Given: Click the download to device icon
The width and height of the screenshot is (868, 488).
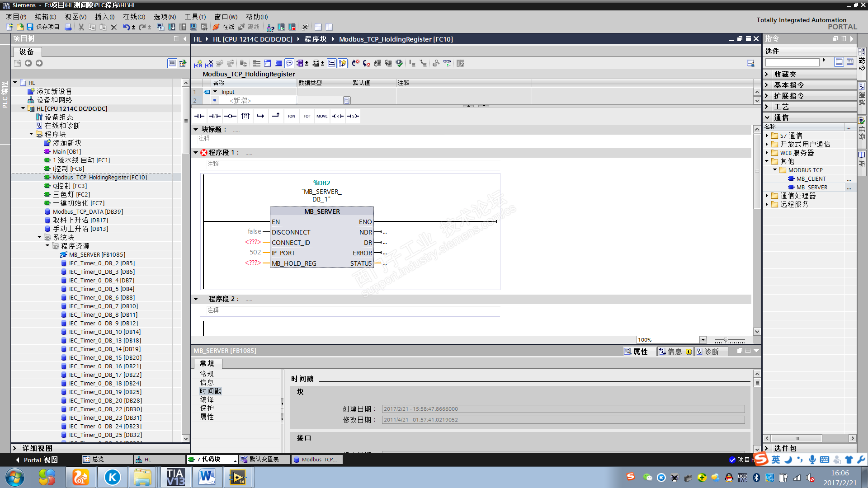Looking at the screenshot, I should click(172, 27).
